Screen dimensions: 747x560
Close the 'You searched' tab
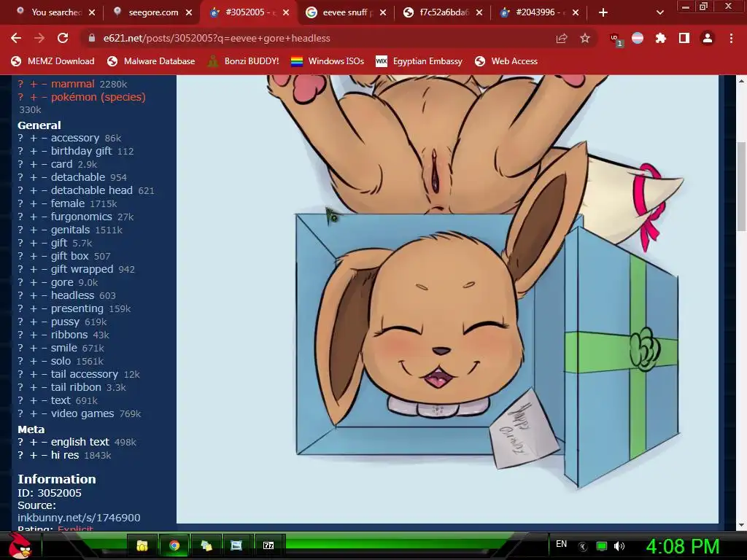92,12
